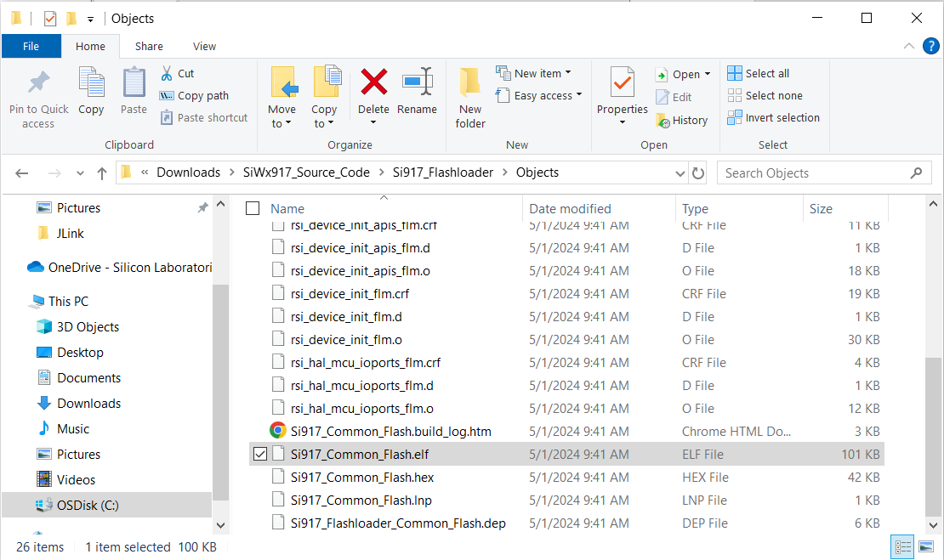
Task: Switch to the Home tab
Action: coord(90,47)
